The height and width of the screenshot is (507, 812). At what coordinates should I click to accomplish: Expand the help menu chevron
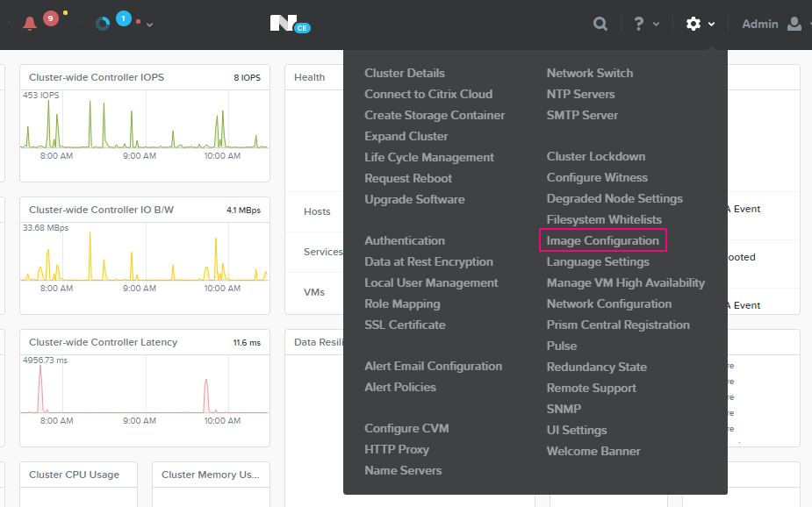point(657,25)
